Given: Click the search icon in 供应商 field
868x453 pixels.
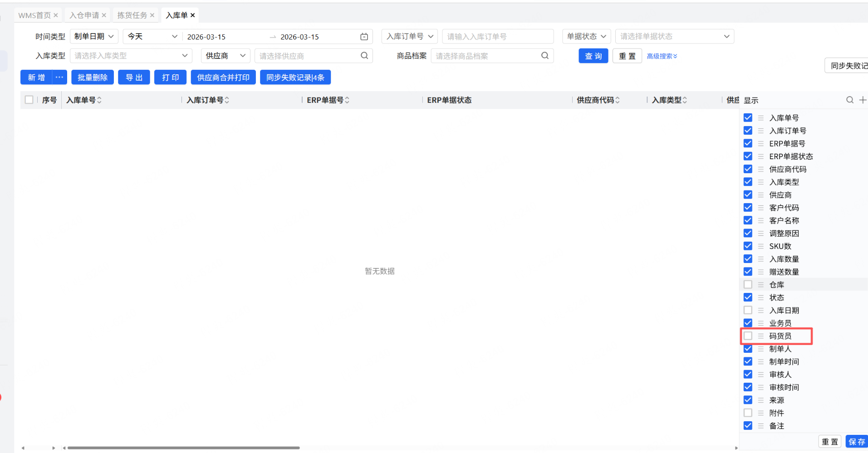Looking at the screenshot, I should [364, 56].
